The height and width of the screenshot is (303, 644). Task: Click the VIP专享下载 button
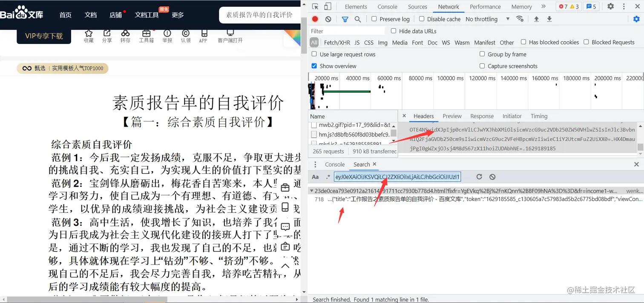[44, 36]
